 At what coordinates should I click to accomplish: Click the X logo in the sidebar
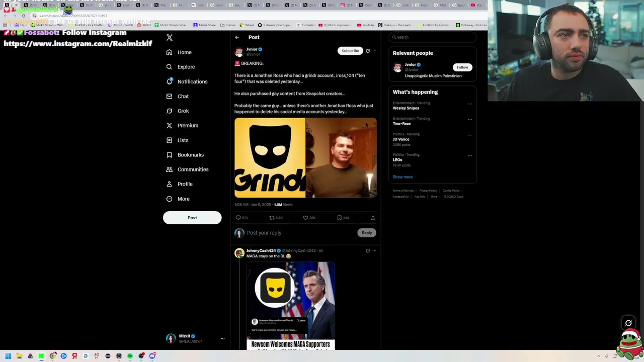[170, 38]
